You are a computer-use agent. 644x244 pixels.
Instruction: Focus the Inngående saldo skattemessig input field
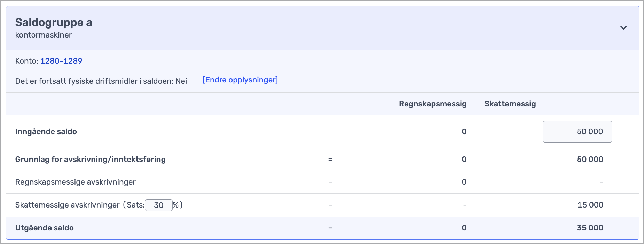(577, 132)
